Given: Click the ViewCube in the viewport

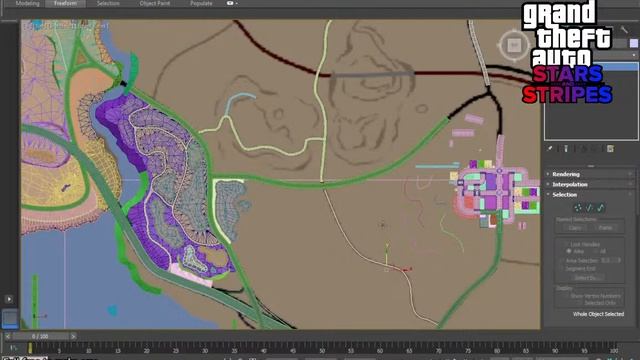Looking at the screenshot, I should 514,45.
